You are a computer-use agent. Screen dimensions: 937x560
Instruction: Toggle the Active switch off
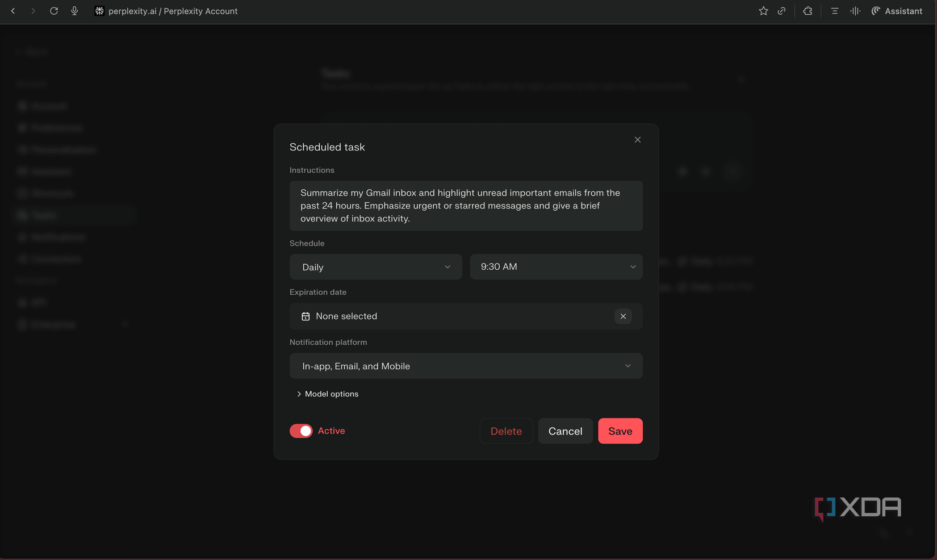click(x=301, y=431)
